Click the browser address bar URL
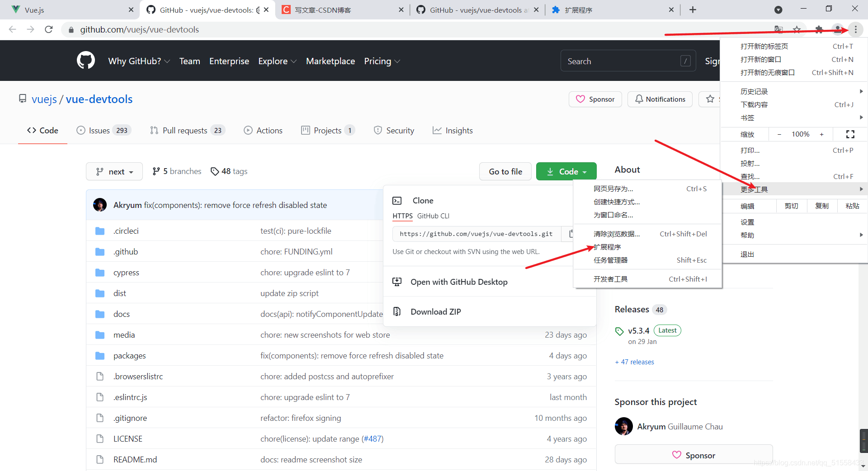The image size is (868, 471). coord(139,29)
